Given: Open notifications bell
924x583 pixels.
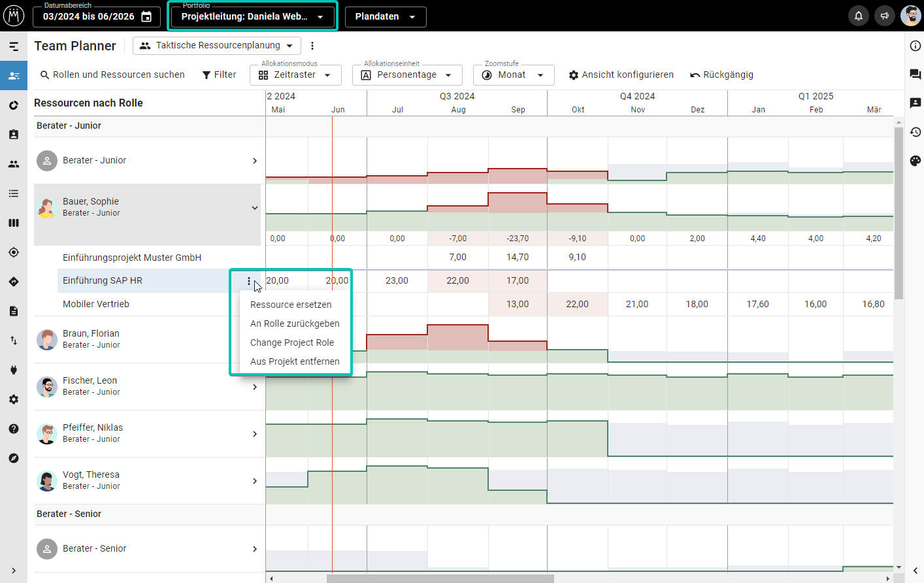Looking at the screenshot, I should (x=859, y=16).
